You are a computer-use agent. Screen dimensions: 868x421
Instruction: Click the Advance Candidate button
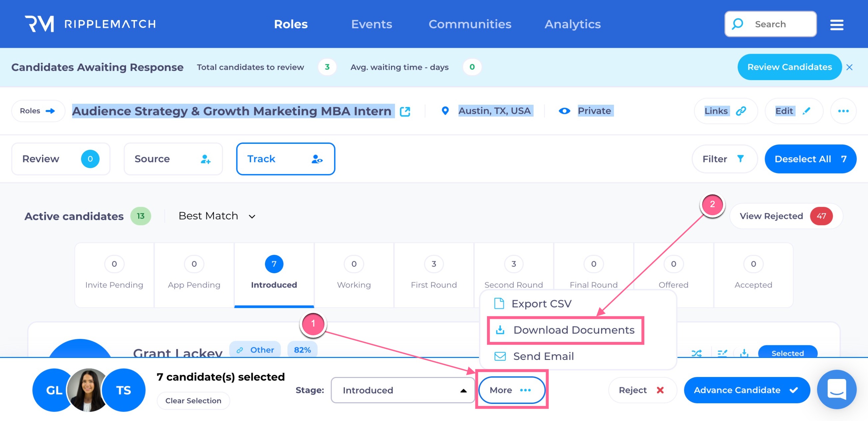[x=746, y=390]
